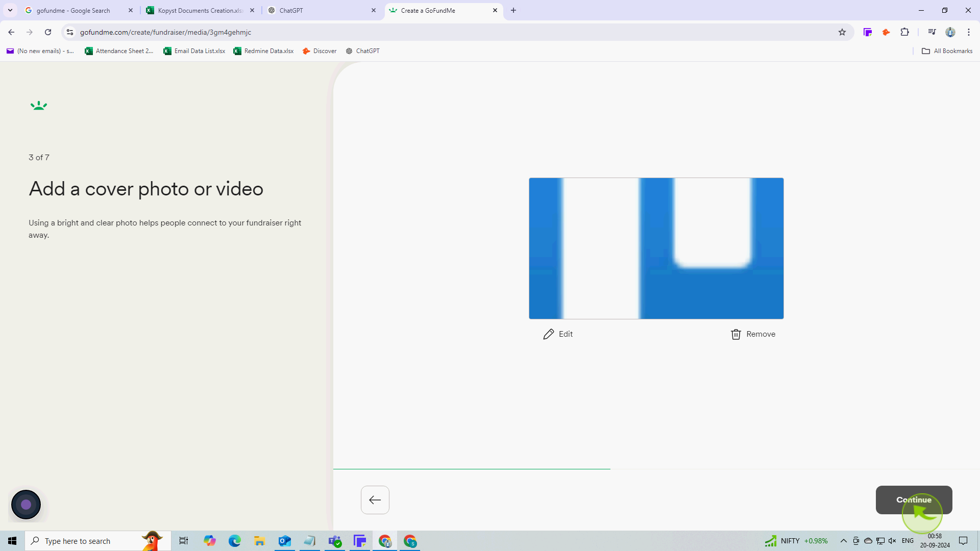This screenshot has width=980, height=551.
Task: Reload the current page
Action: pos(48,32)
